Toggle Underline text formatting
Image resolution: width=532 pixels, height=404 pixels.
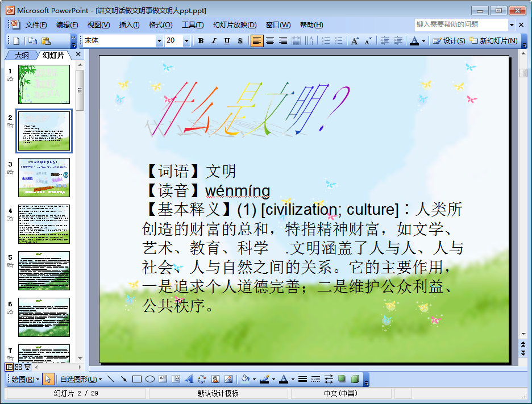pyautogui.click(x=227, y=41)
